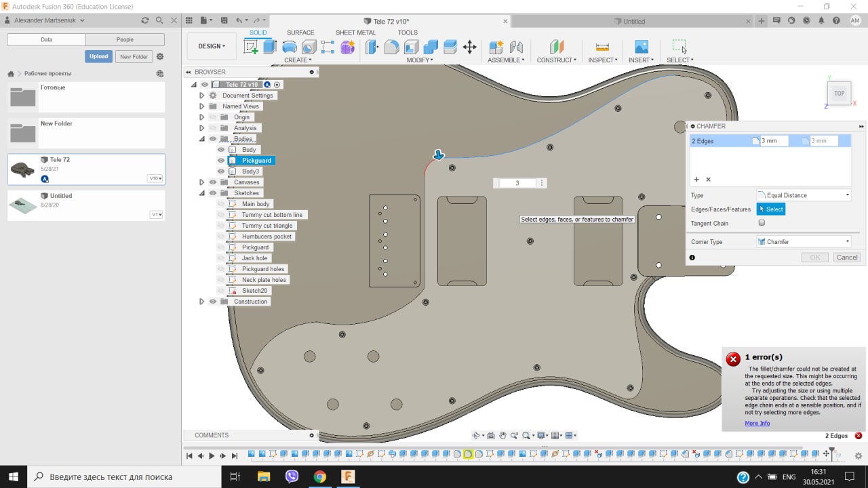Enable the Tangent Chain checkbox

(x=762, y=223)
